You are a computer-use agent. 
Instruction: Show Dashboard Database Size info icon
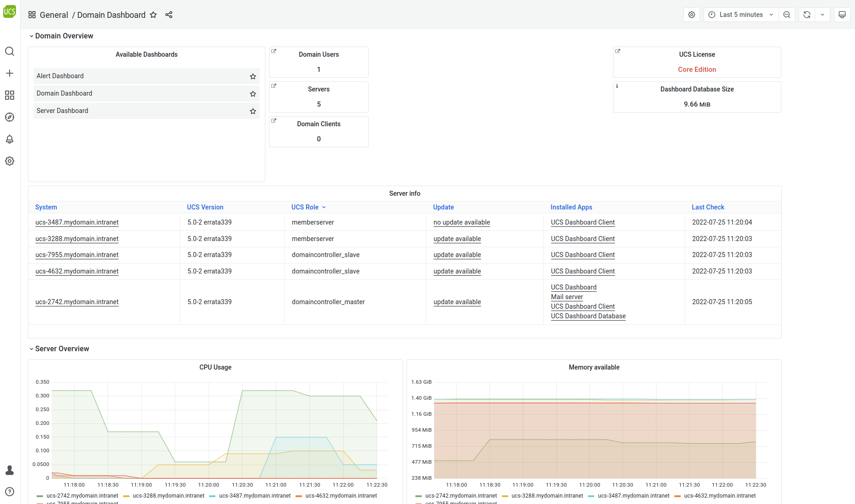click(617, 86)
